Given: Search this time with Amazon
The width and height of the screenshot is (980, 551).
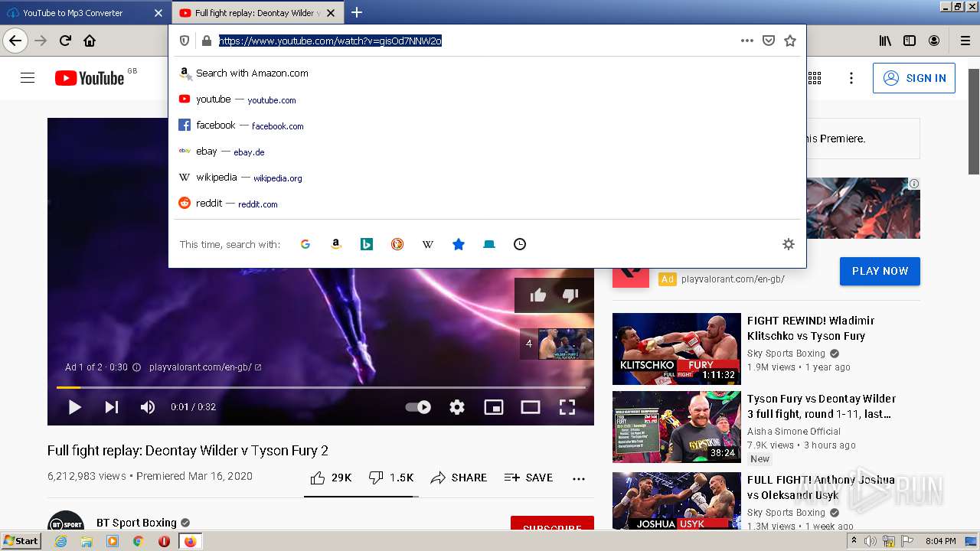Looking at the screenshot, I should [335, 244].
